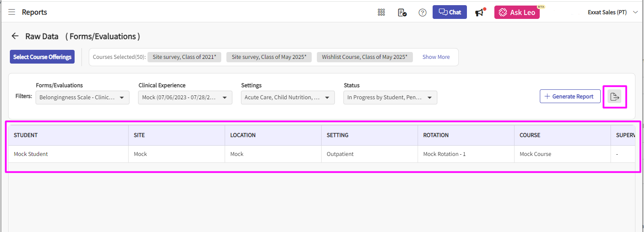Open the announcements megaphone icon
This screenshot has height=232, width=644.
[480, 12]
